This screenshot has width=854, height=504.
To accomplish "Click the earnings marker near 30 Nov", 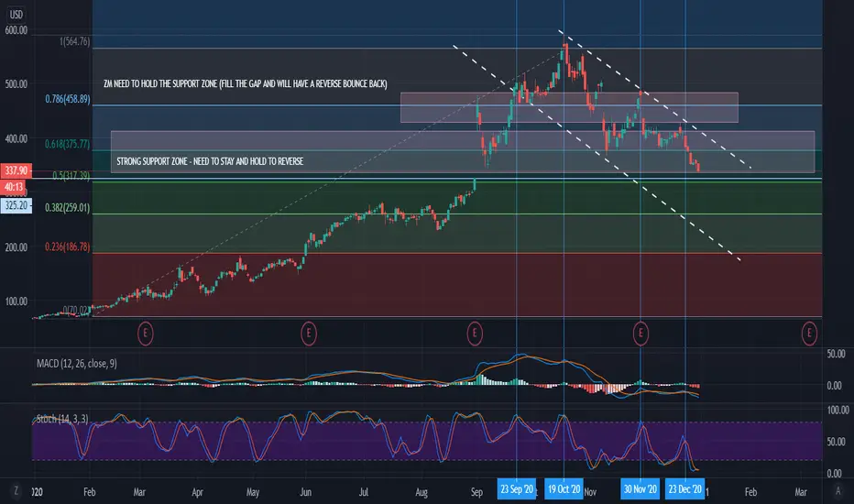I will [640, 333].
